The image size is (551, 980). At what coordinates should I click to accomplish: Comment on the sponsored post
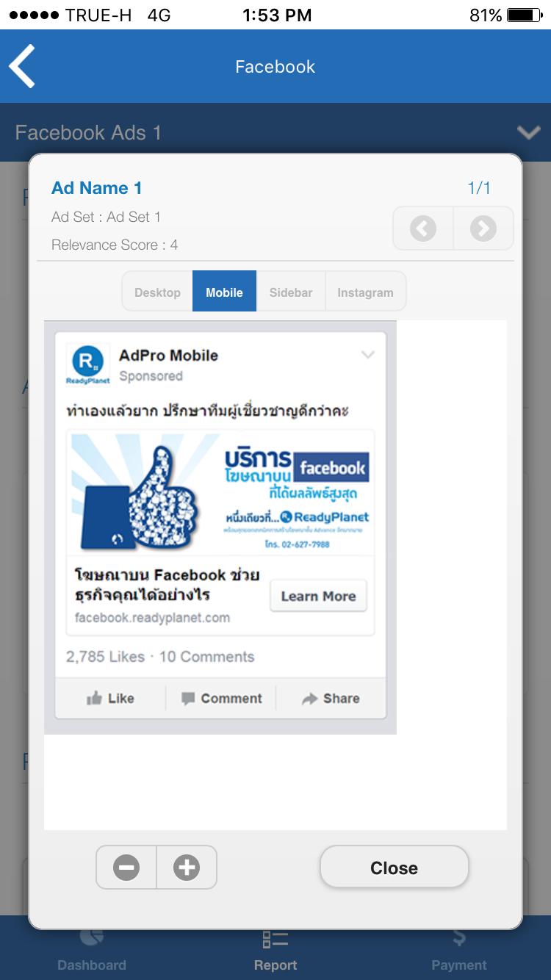[x=221, y=698]
